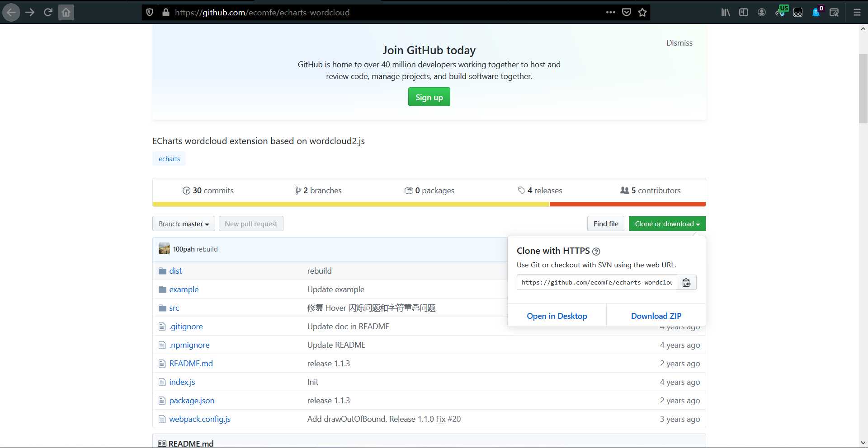Image resolution: width=868 pixels, height=448 pixels.
Task: Click the extension icon with 0 badge
Action: point(818,11)
